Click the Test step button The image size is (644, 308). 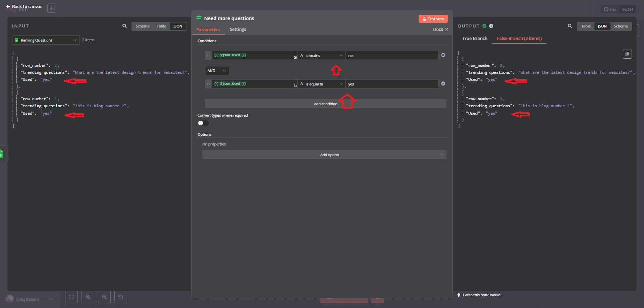[433, 19]
